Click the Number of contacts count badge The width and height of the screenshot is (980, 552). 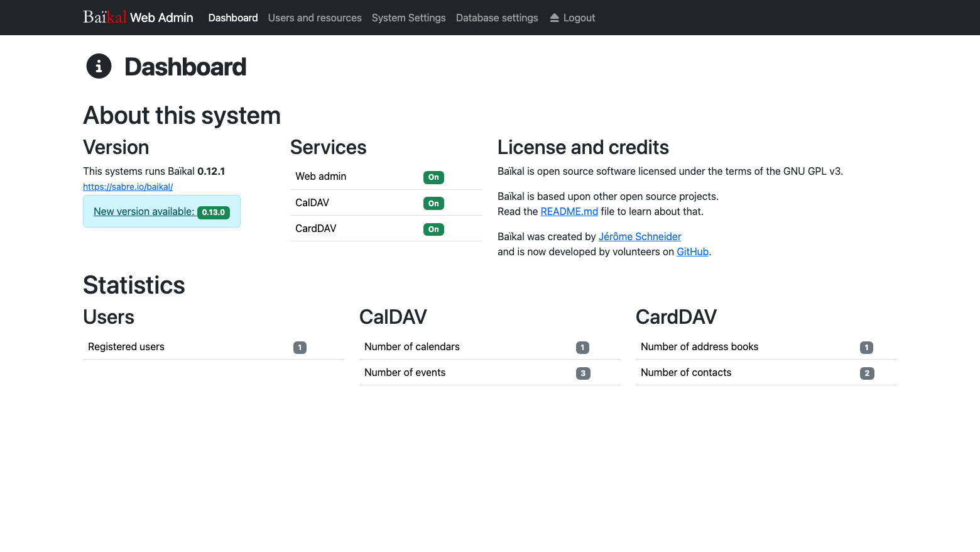coord(867,373)
